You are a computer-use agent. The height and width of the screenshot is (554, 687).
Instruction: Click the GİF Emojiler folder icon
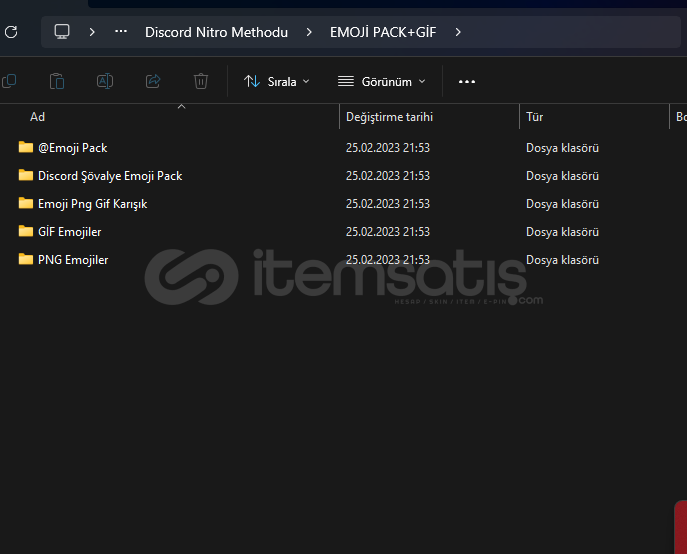(26, 231)
